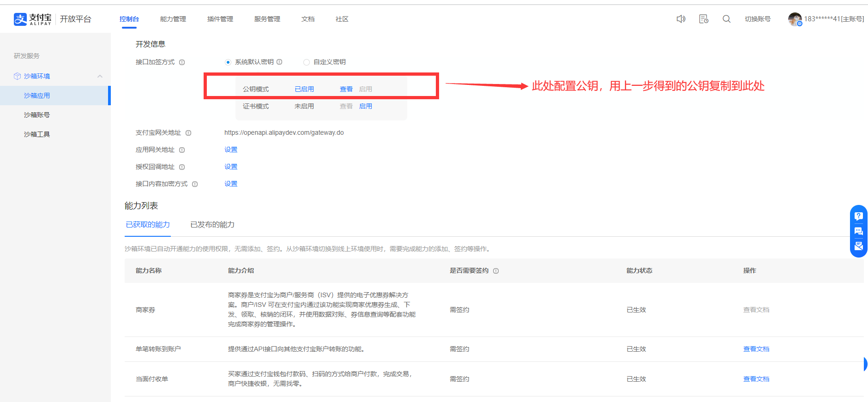Click 已生效 status in 商家券 row
868x402 pixels.
636,310
